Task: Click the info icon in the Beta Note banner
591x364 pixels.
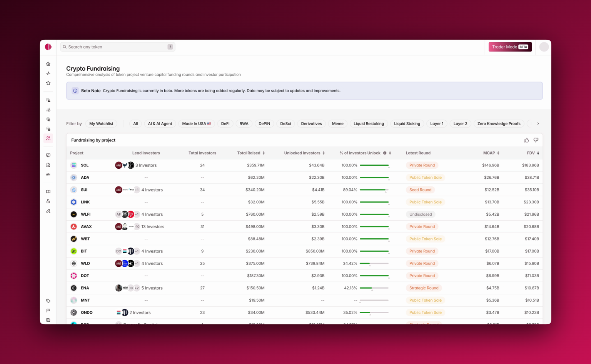Action: 75,91
